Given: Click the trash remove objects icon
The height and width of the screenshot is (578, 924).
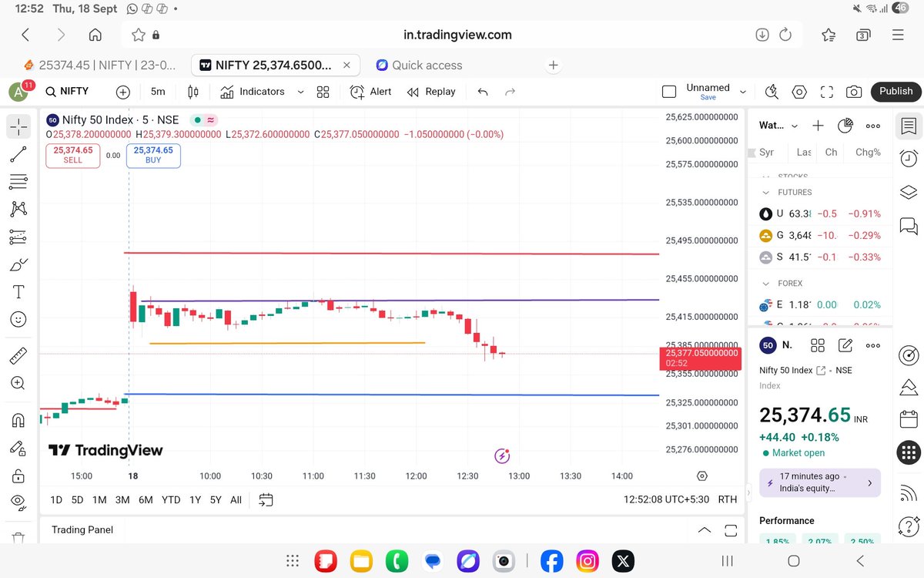Looking at the screenshot, I should tap(18, 538).
